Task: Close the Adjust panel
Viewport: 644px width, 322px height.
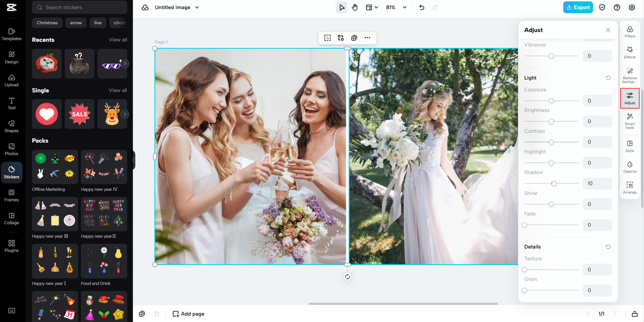Action: coord(608,30)
